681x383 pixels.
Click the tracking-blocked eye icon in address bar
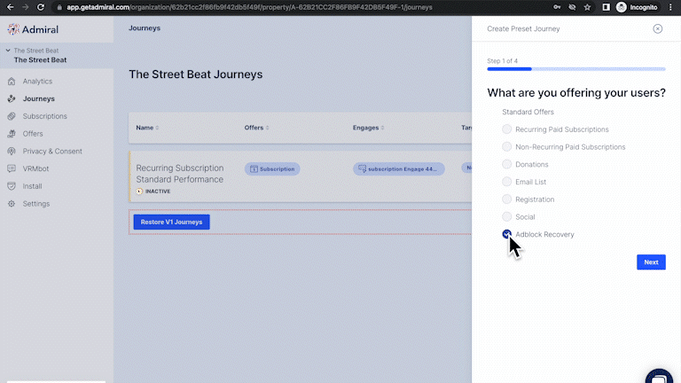572,7
